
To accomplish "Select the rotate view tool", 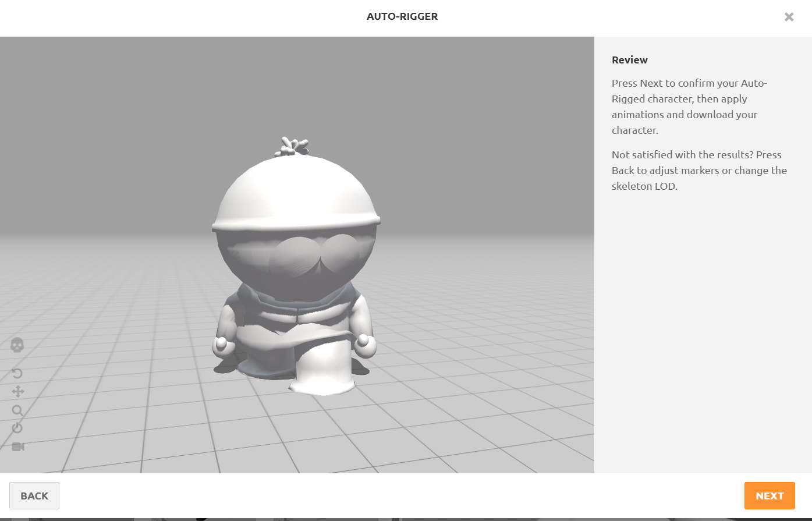I will (x=17, y=373).
